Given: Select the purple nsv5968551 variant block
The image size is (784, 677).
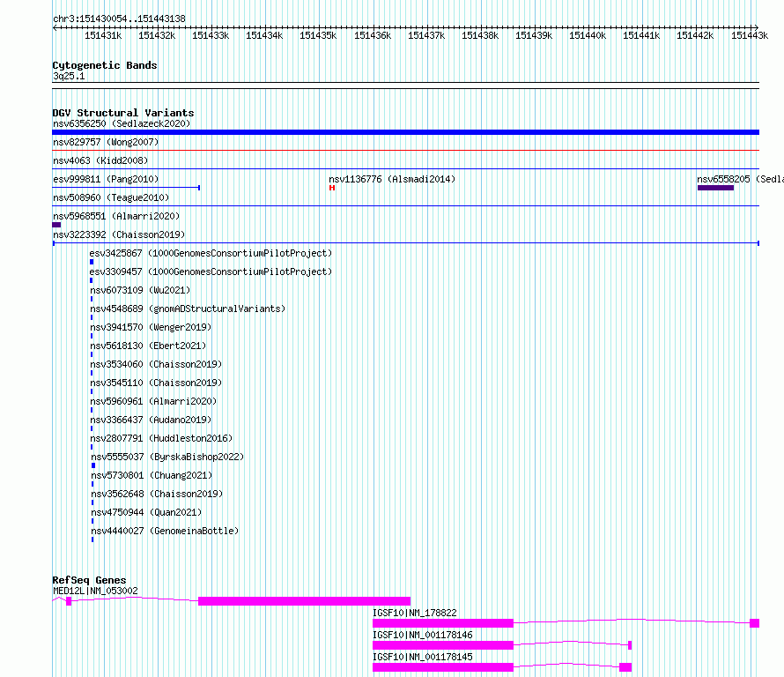Looking at the screenshot, I should point(56,225).
